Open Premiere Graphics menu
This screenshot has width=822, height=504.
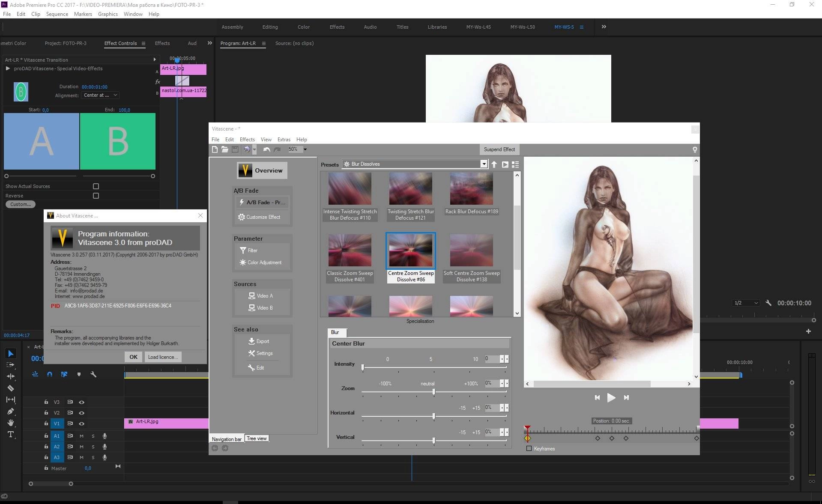pyautogui.click(x=108, y=14)
